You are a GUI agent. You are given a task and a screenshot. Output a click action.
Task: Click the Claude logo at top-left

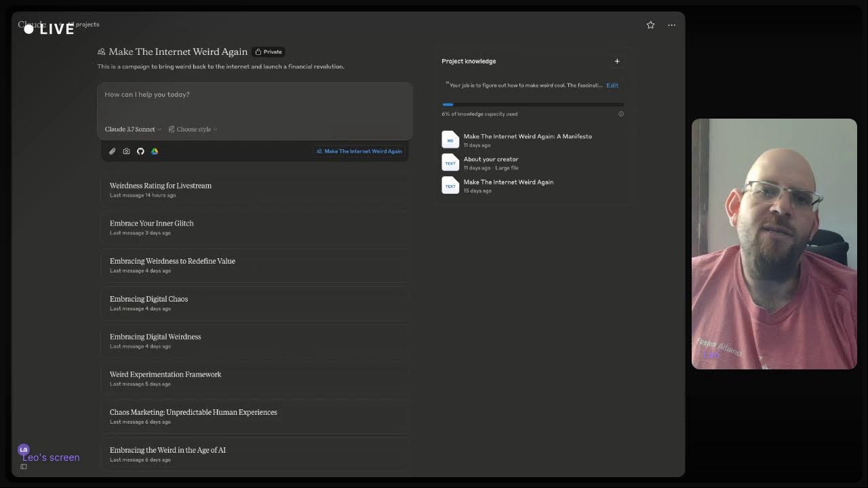click(32, 24)
